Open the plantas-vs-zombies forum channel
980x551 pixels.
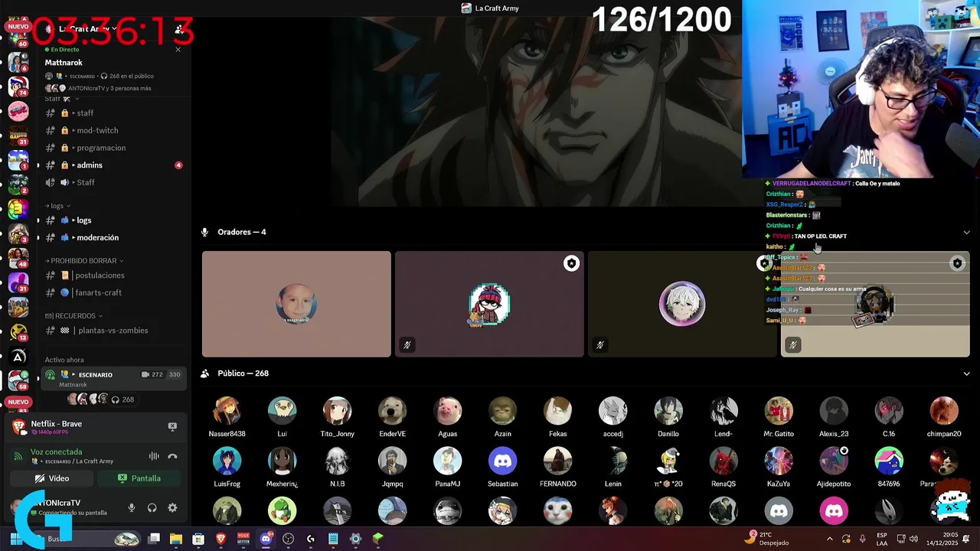pos(113,331)
